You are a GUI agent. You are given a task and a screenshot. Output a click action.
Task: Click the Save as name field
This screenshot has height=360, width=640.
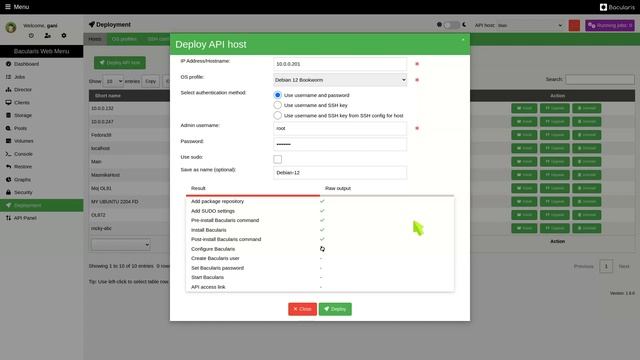(x=340, y=173)
